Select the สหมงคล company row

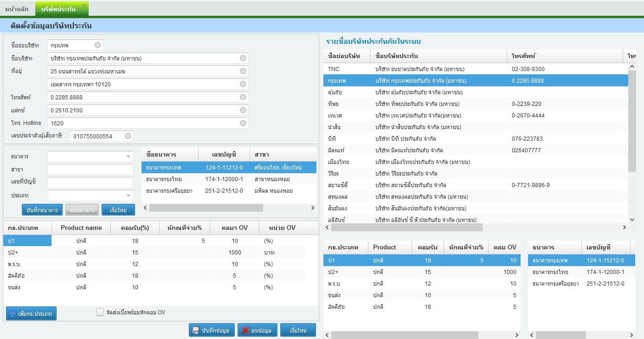coord(476,196)
